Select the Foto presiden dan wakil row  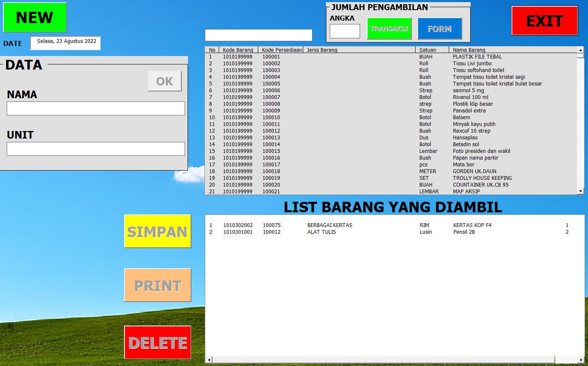click(391, 151)
